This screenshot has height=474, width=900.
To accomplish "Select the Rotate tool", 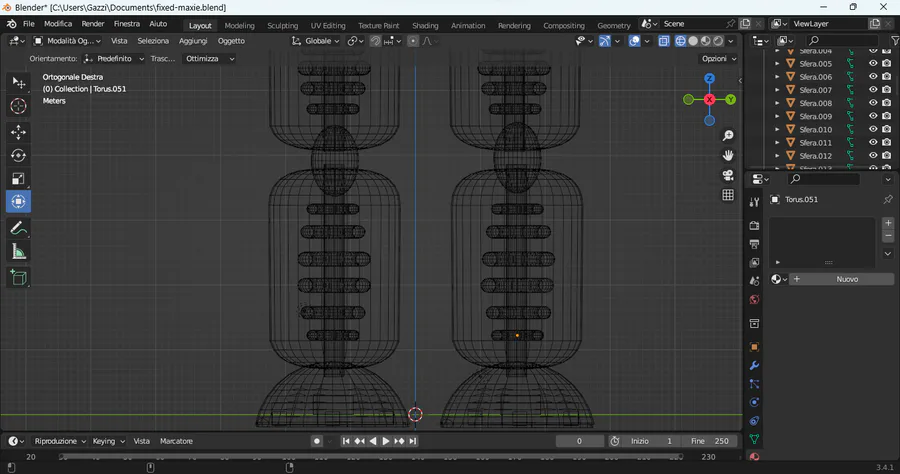I will click(x=18, y=155).
